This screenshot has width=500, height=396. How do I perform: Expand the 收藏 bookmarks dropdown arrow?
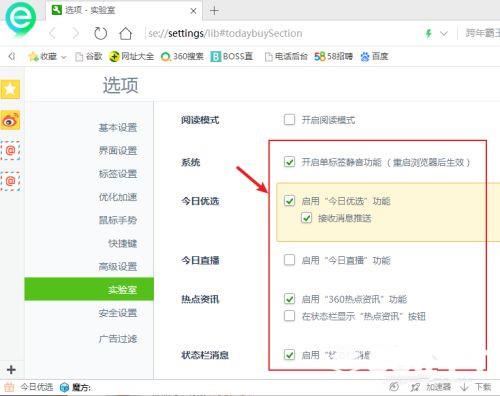pyautogui.click(x=64, y=57)
